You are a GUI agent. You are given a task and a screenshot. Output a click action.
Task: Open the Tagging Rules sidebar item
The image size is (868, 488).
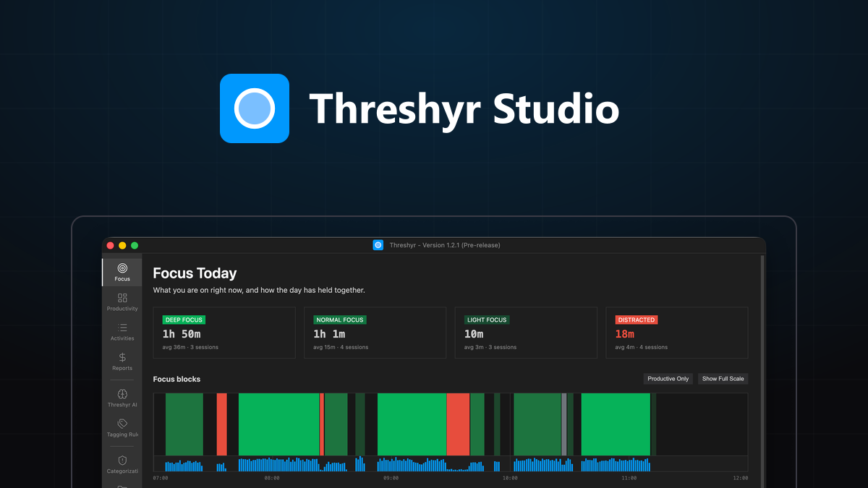122,428
